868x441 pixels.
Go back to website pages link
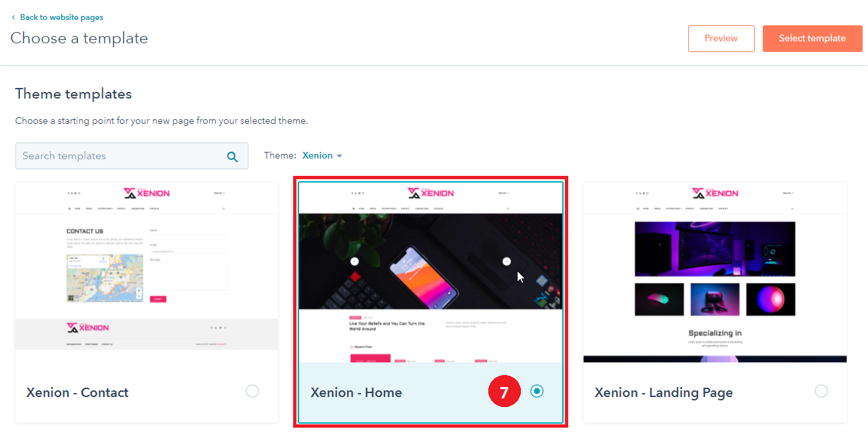pos(61,17)
